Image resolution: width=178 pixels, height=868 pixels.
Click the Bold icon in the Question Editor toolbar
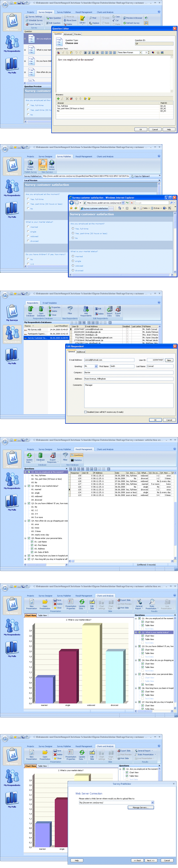point(85,53)
